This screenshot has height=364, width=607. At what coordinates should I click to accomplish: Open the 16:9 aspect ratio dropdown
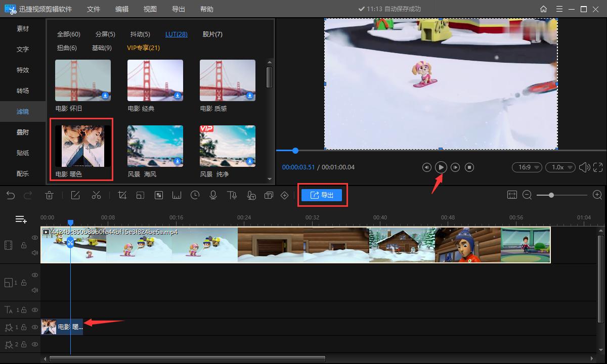[x=527, y=167]
